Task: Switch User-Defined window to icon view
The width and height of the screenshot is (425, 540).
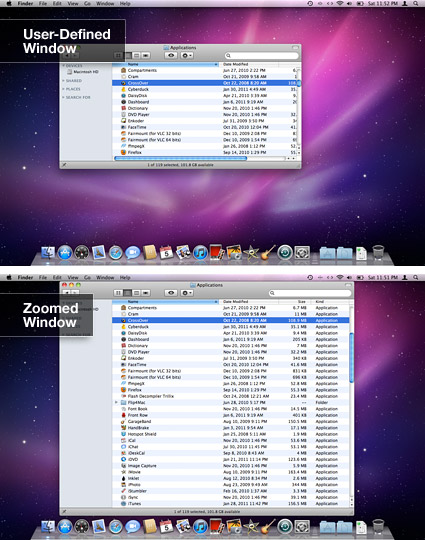Action: [118, 55]
